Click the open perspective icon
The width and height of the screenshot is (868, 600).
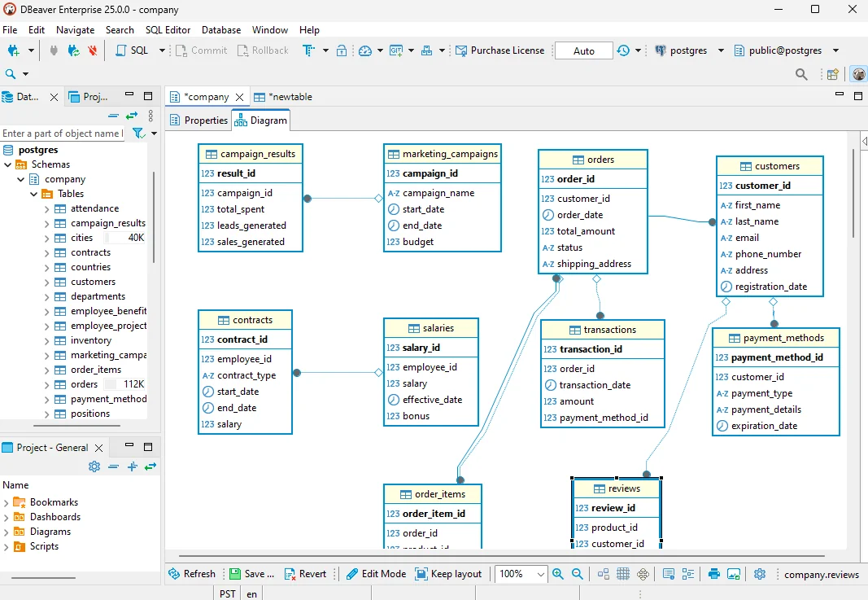[832, 74]
